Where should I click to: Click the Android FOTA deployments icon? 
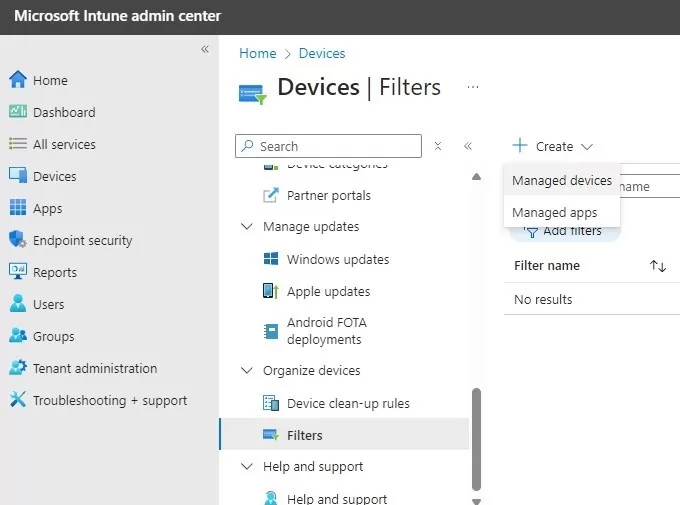(271, 331)
